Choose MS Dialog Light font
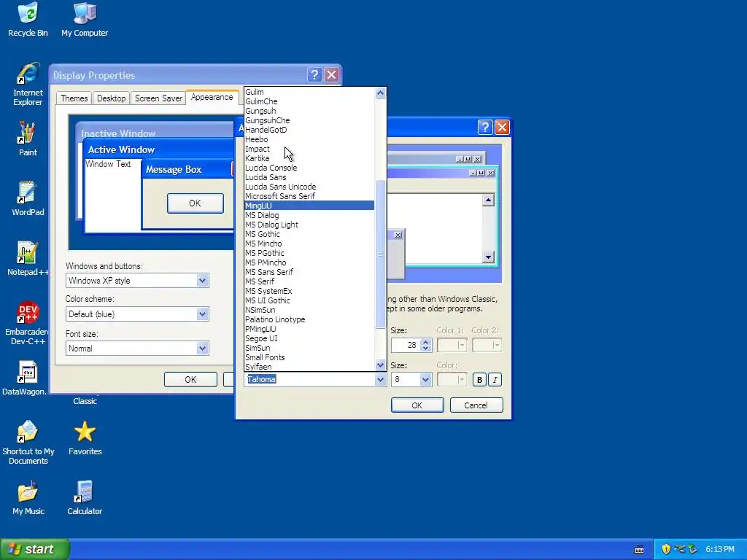The height and width of the screenshot is (560, 747). [x=309, y=225]
